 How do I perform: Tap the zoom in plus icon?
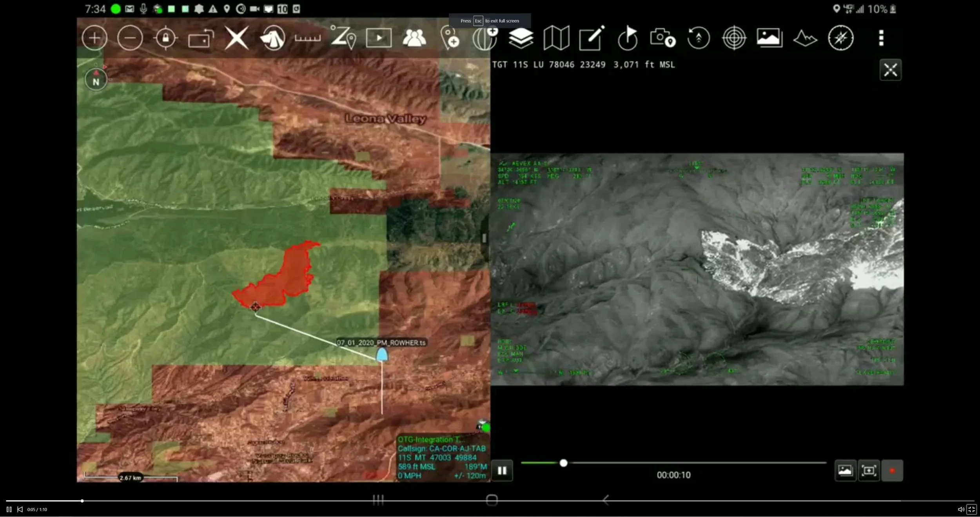(x=94, y=38)
